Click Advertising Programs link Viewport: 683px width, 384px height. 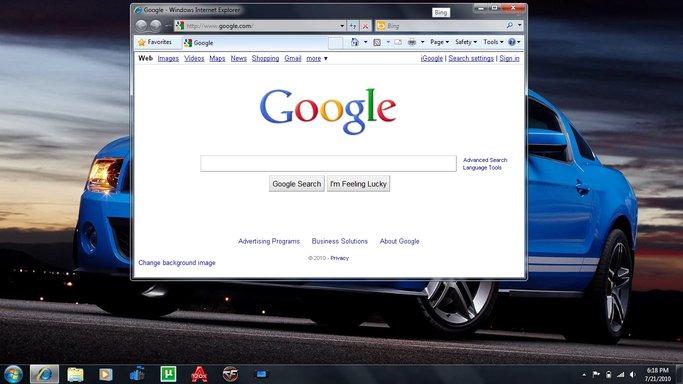click(269, 241)
